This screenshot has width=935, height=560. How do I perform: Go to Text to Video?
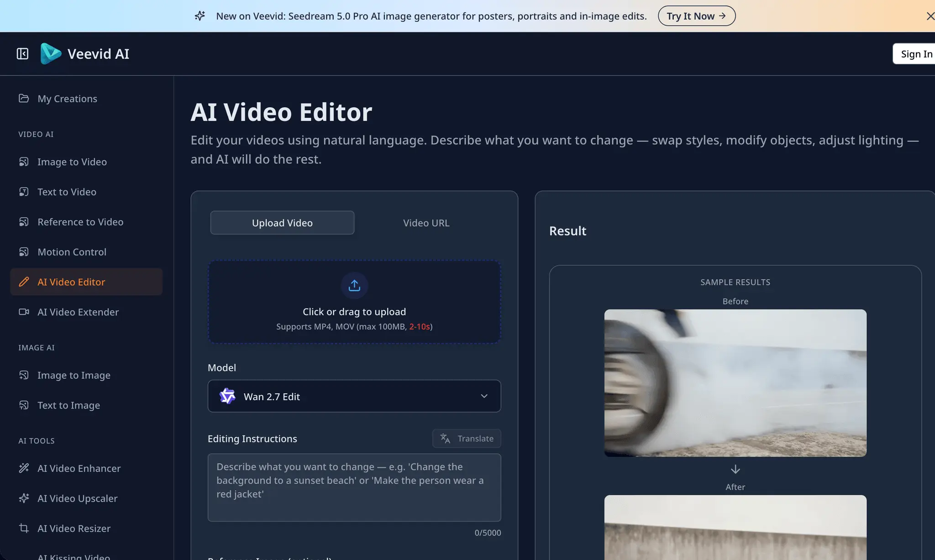pos(86,192)
